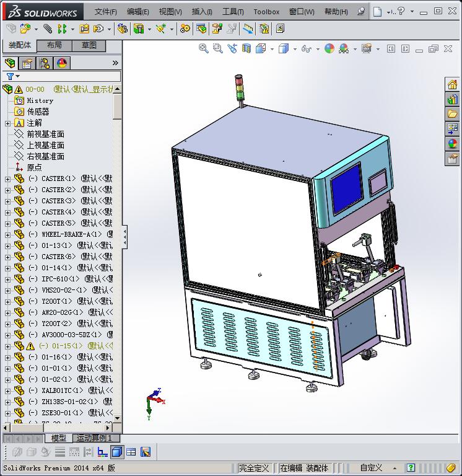462x476 pixels.
Task: Toggle the shaded view button in bottom toolbar
Action: [117, 452]
